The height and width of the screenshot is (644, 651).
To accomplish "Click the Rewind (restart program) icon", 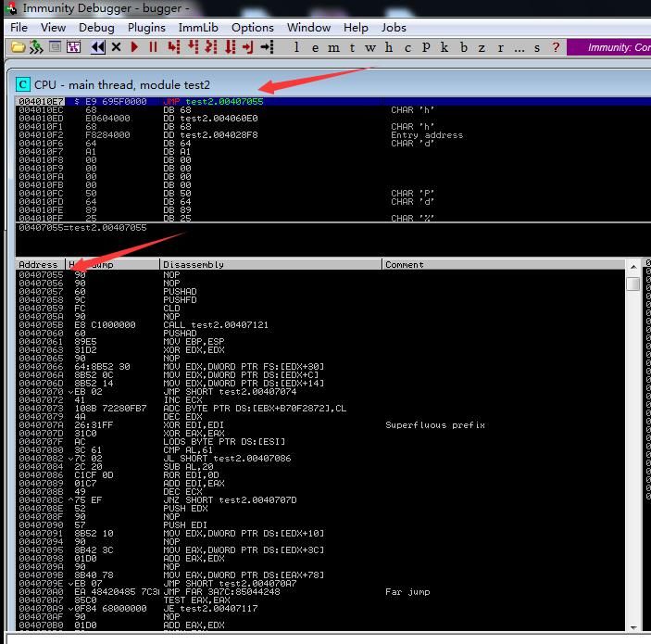I will (x=97, y=47).
